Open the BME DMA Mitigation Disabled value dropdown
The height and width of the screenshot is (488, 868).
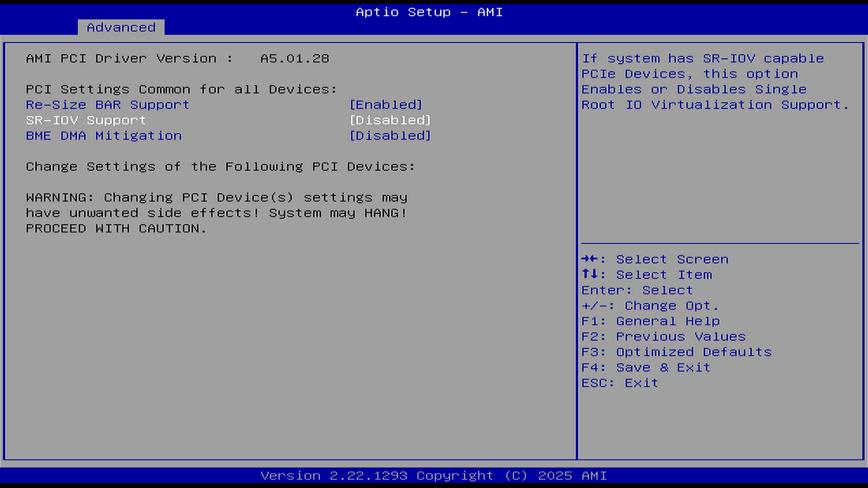tap(390, 136)
